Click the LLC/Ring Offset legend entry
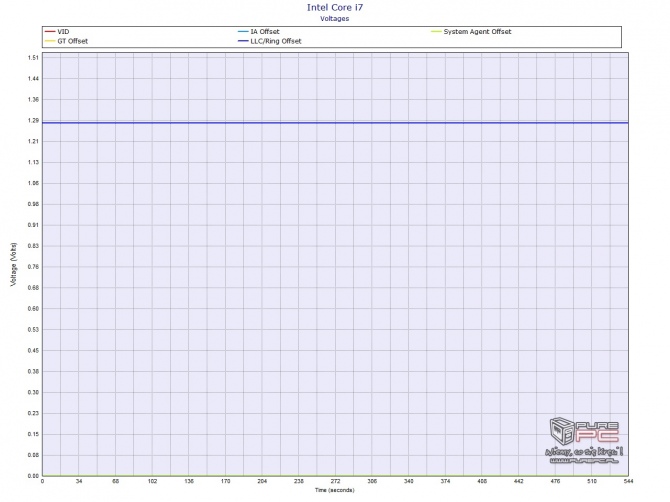 (x=270, y=41)
